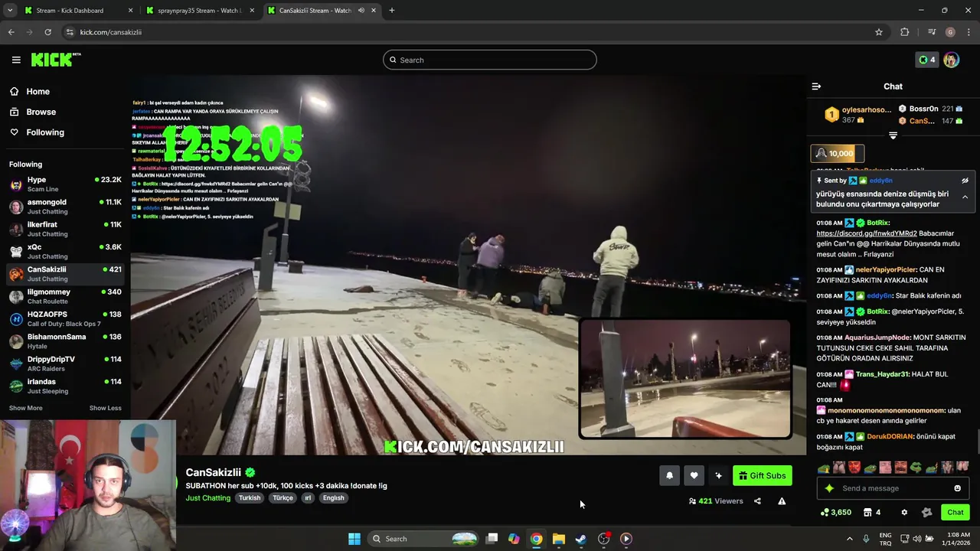Image resolution: width=980 pixels, height=551 pixels.
Task: Open asmongold channel in Following list
Action: click(65, 207)
